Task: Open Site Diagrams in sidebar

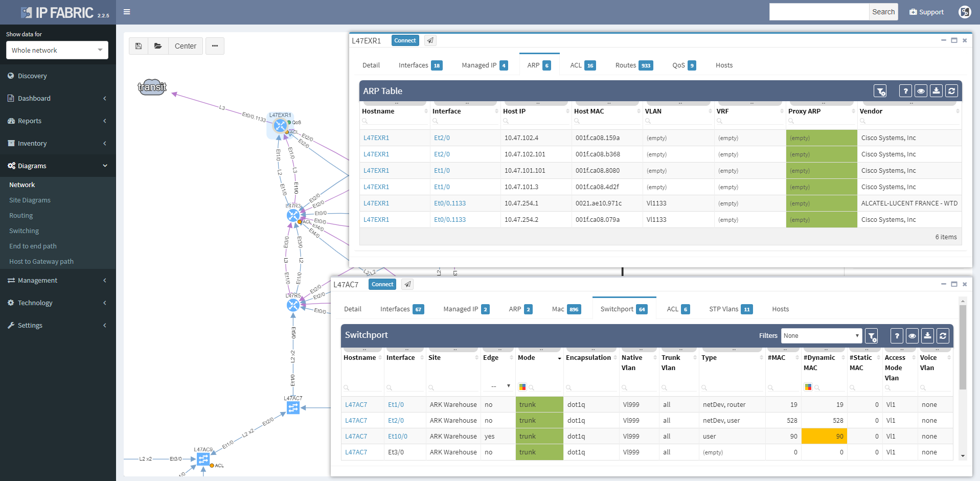Action: coord(30,200)
